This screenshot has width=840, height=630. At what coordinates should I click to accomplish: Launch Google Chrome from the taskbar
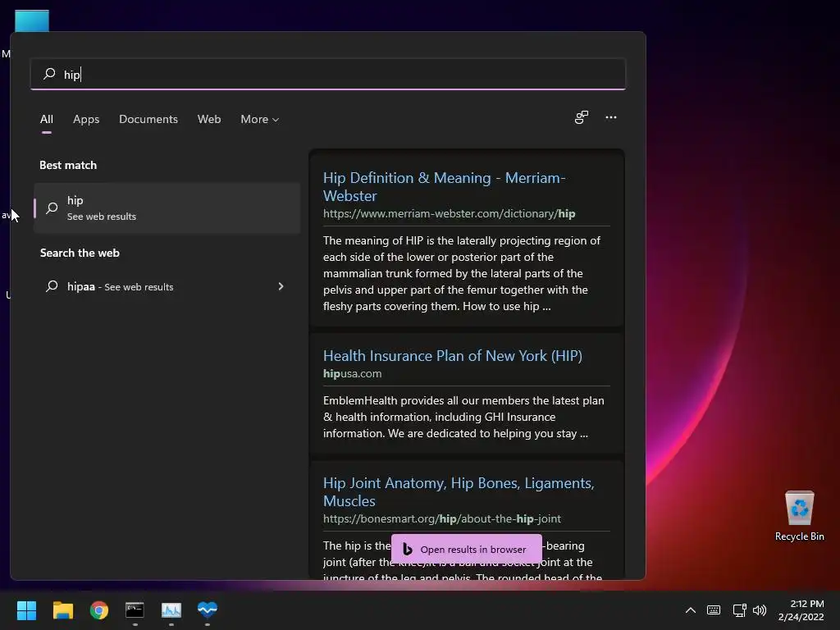(x=99, y=609)
